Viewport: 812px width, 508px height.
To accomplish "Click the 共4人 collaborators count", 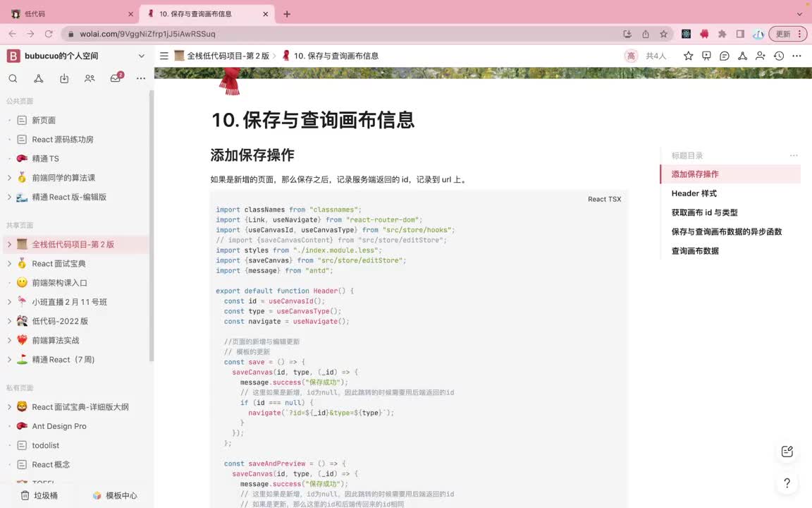I will pos(656,56).
